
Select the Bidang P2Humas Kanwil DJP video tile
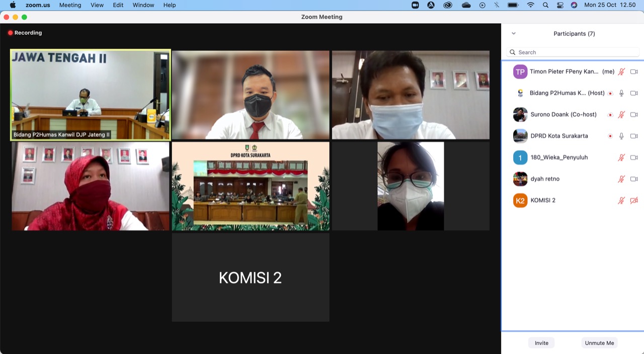pyautogui.click(x=91, y=95)
